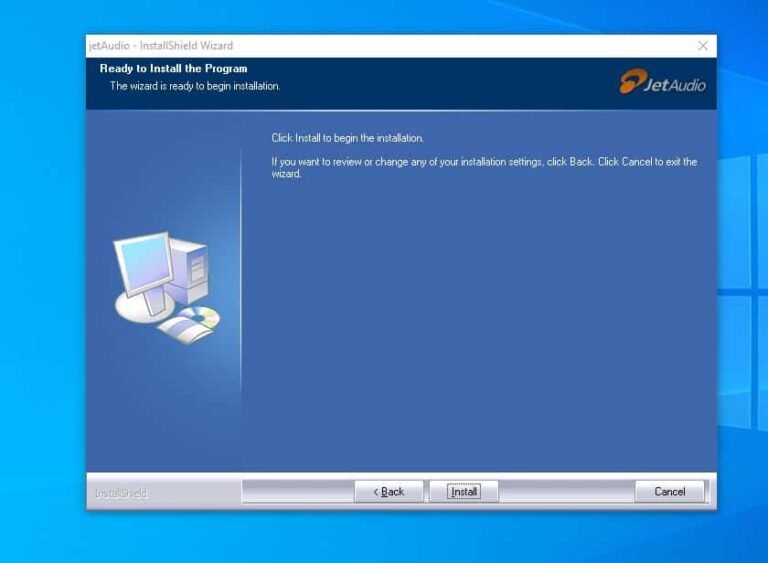
Task: Click the paragraph about reviewing installation settings
Action: click(484, 167)
